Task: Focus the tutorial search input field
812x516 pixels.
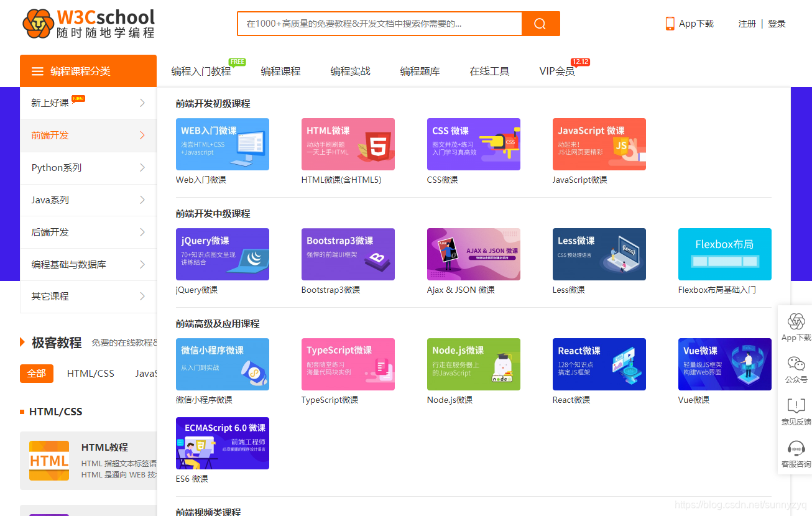Action: point(379,24)
